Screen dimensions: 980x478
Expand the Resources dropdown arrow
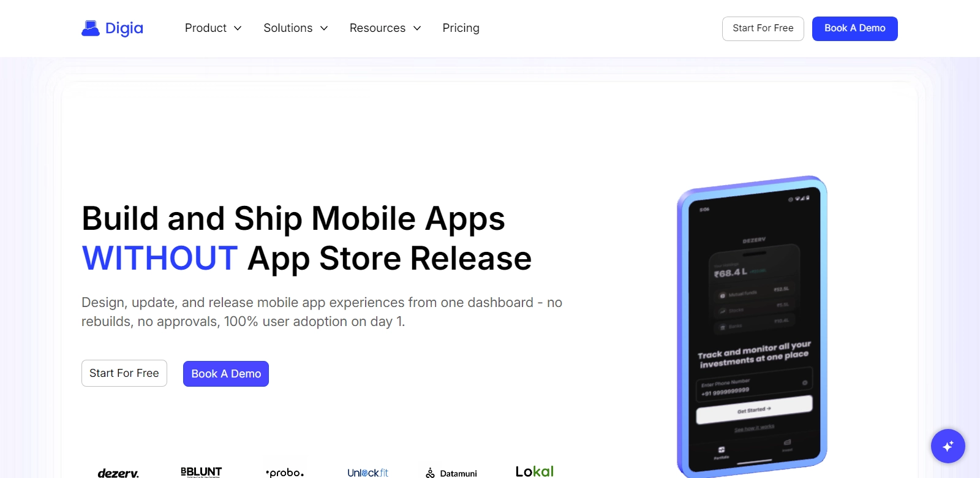point(417,28)
